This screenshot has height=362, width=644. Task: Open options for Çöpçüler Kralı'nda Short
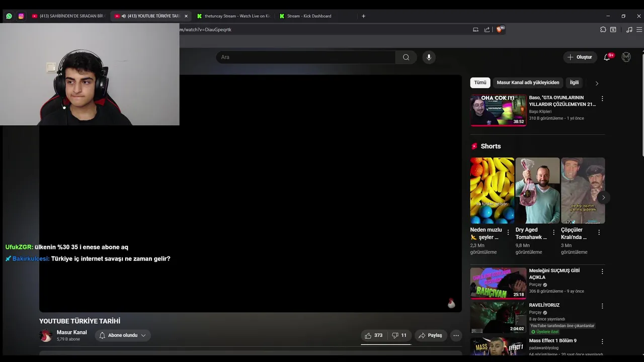tap(599, 232)
